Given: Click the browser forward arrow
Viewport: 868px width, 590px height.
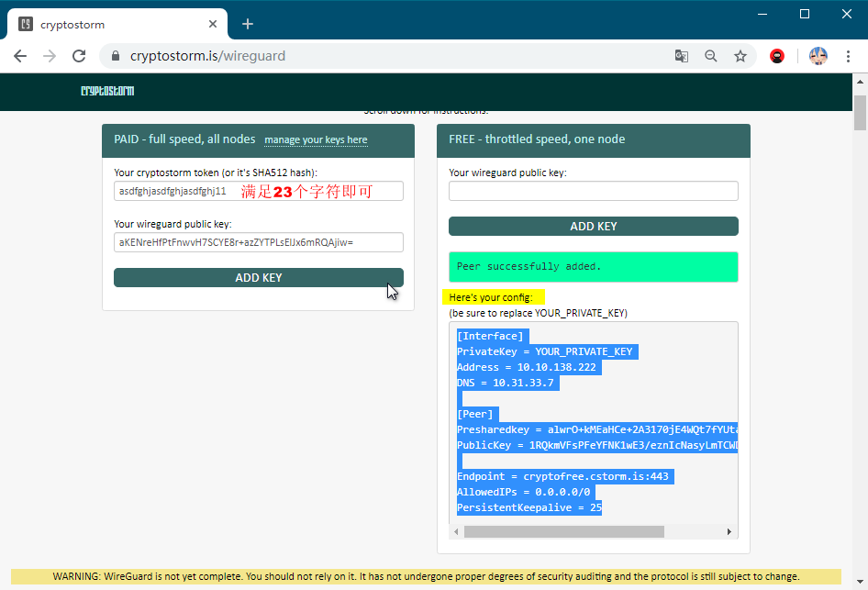Looking at the screenshot, I should (50, 56).
